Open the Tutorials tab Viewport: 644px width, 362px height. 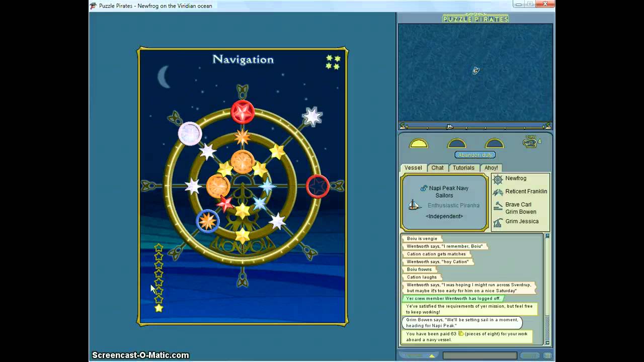[x=463, y=168]
